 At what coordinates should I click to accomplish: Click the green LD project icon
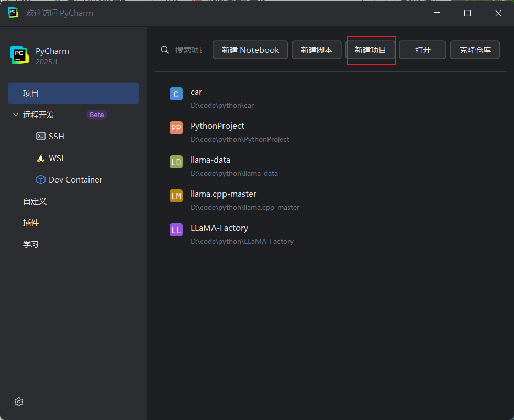176,162
